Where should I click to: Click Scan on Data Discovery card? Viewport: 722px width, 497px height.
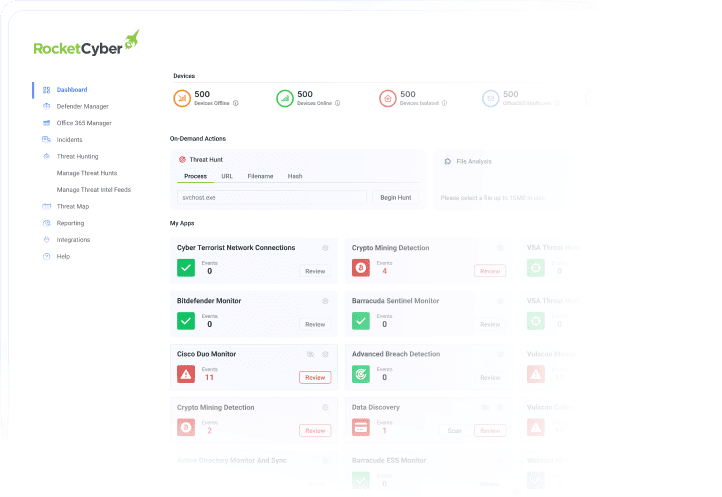pyautogui.click(x=454, y=430)
